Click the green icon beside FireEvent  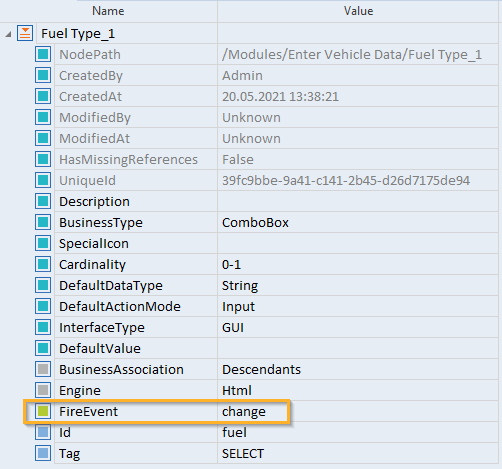[43, 411]
